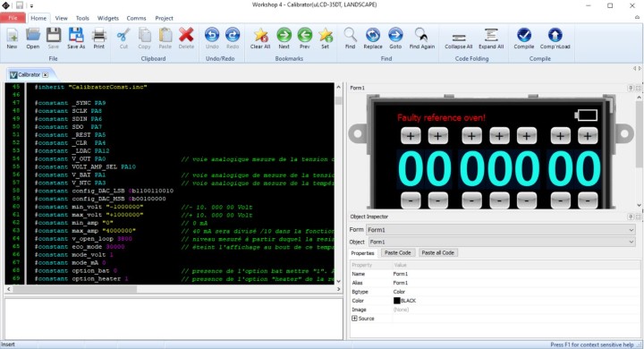Open the Widgets ribbon tab

coord(108,18)
